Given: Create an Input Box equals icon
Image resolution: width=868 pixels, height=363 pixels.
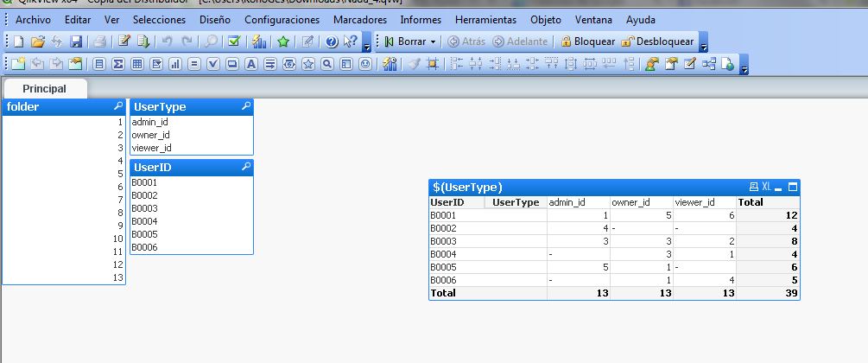Looking at the screenshot, I should tap(193, 64).
